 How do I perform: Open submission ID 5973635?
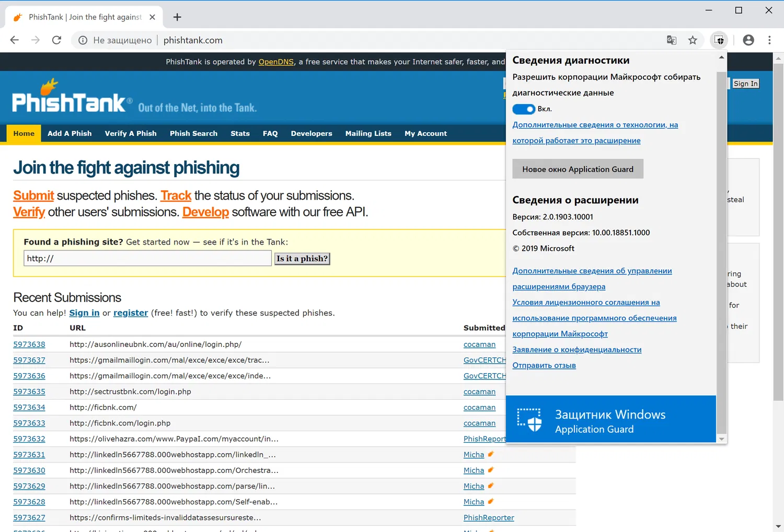(x=29, y=391)
